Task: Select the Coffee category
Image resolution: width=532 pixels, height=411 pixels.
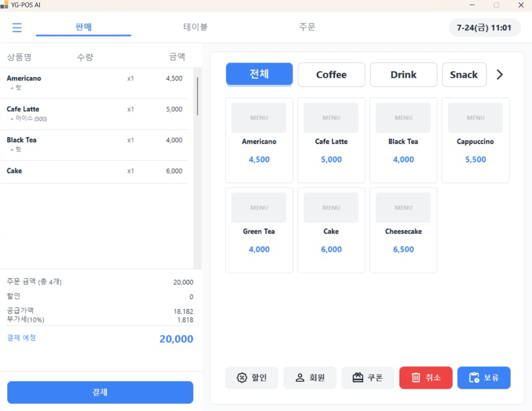Action: coord(331,75)
